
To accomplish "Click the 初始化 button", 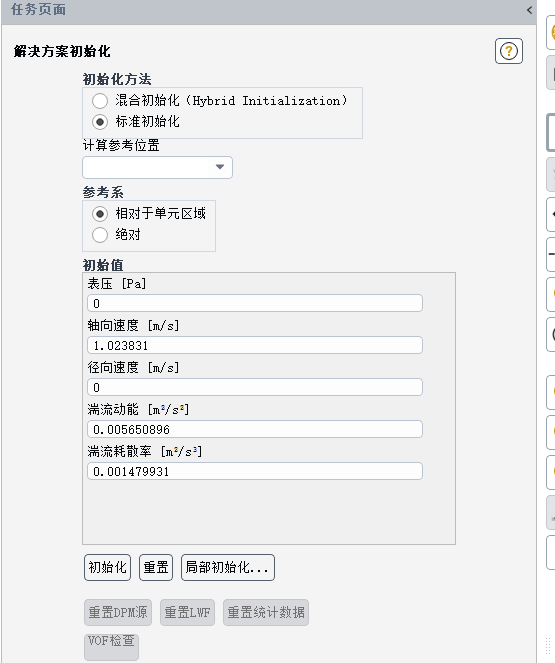I will coord(107,567).
